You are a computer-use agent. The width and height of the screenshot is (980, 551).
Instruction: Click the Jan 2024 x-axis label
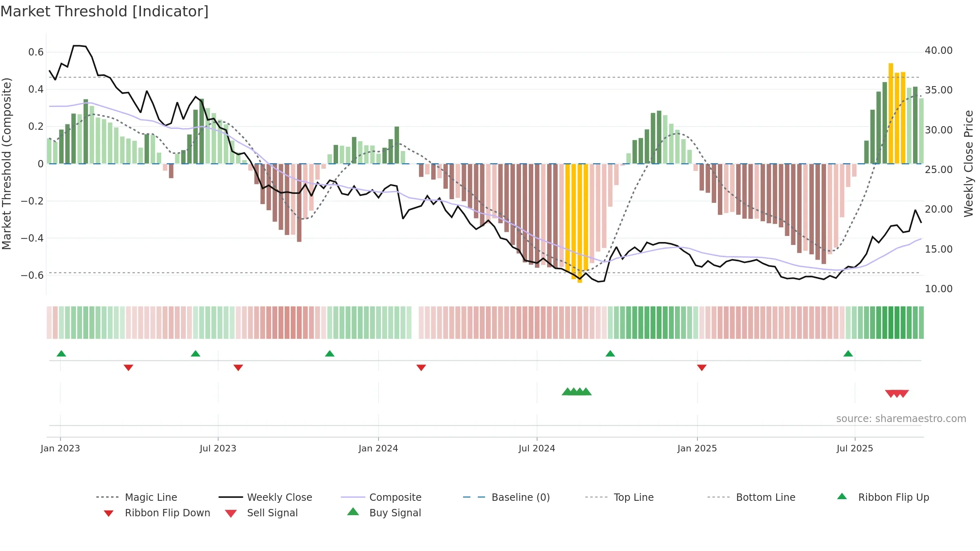click(379, 448)
